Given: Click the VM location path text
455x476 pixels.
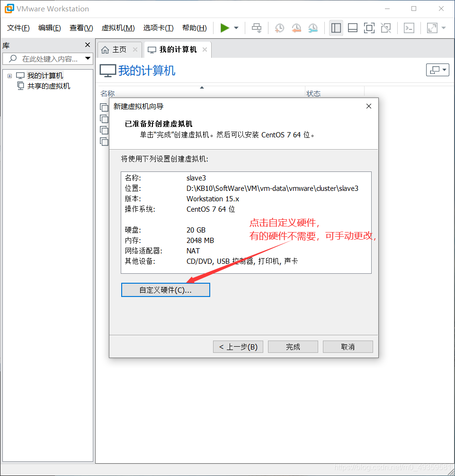Looking at the screenshot, I should pyautogui.click(x=272, y=189).
